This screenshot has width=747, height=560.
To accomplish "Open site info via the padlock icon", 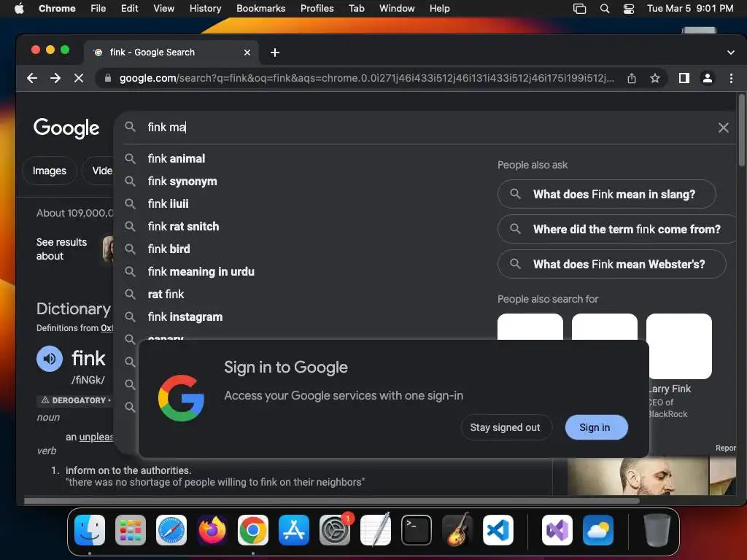I will (x=108, y=78).
